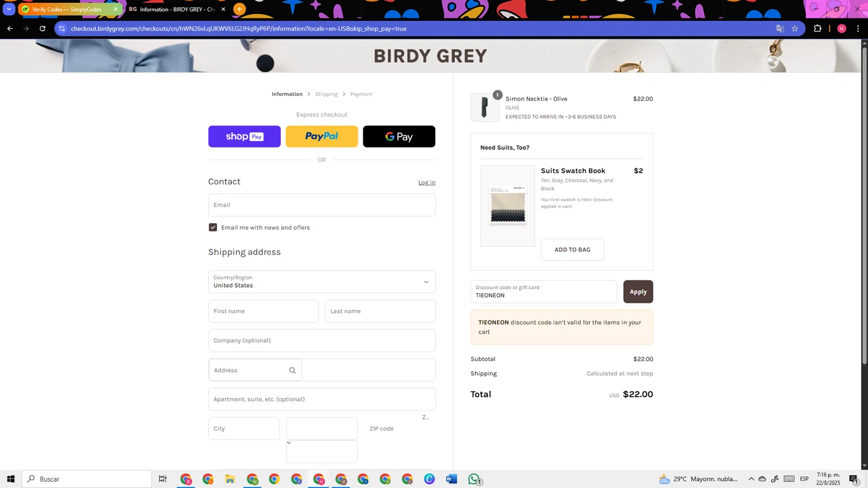Select the Payment breadcrumb step
This screenshot has height=488, width=868.
(361, 94)
